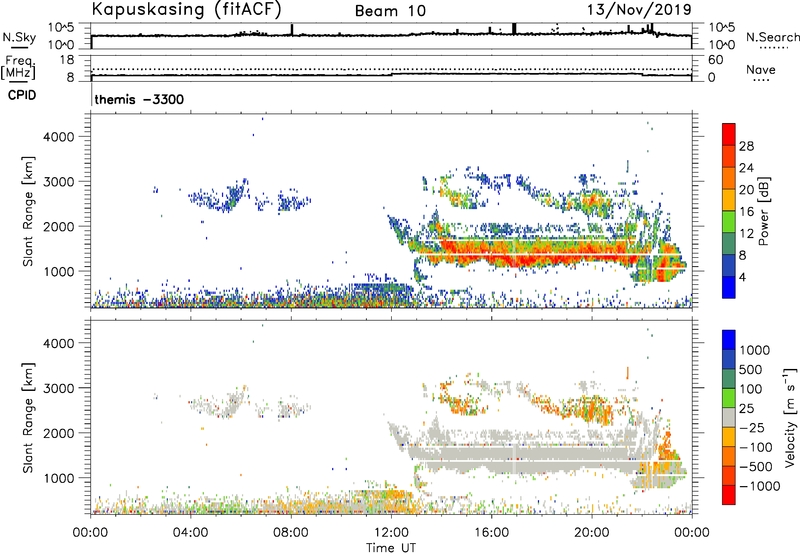Viewport: 800px width, 554px height.
Task: Select the "CPID" row label
Action: point(22,95)
